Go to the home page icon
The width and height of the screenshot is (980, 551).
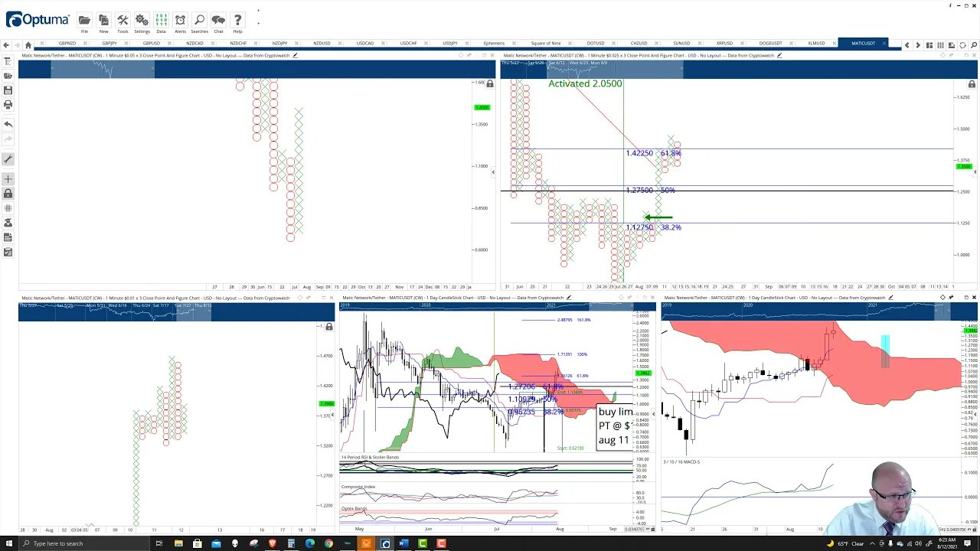coord(28,44)
